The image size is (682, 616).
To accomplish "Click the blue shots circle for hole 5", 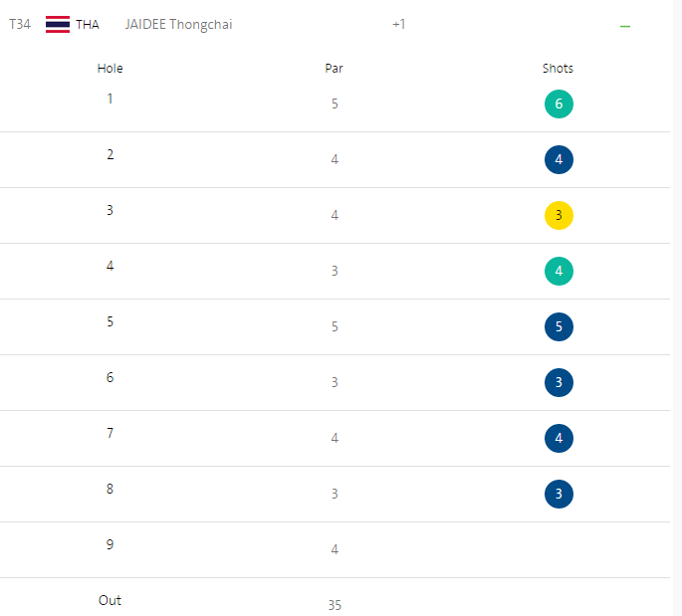I will pyautogui.click(x=559, y=326).
